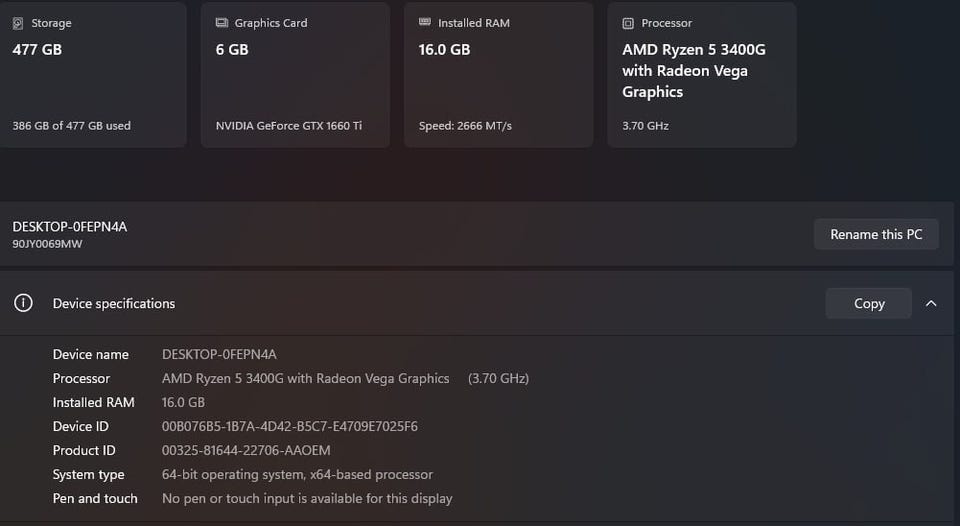Image resolution: width=960 pixels, height=526 pixels.
Task: Click the System type value text
Action: pos(297,475)
